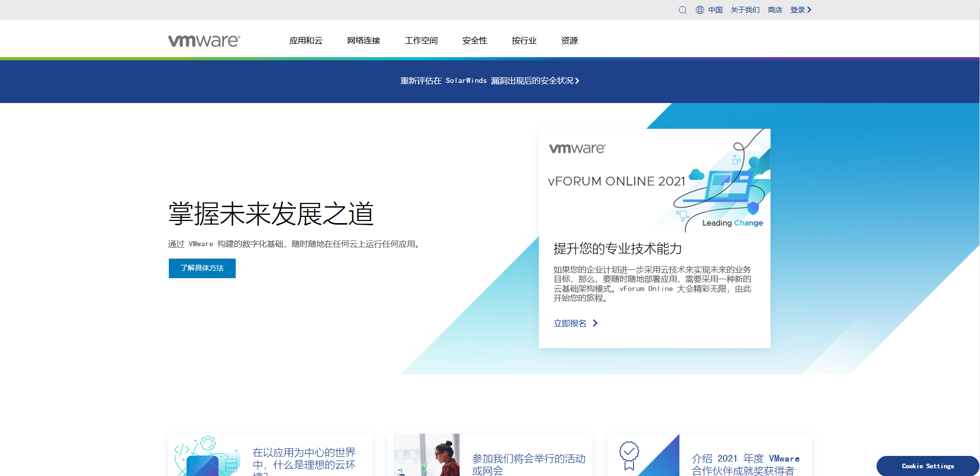Click the woman with glasses photo thumbnail

[x=427, y=455]
